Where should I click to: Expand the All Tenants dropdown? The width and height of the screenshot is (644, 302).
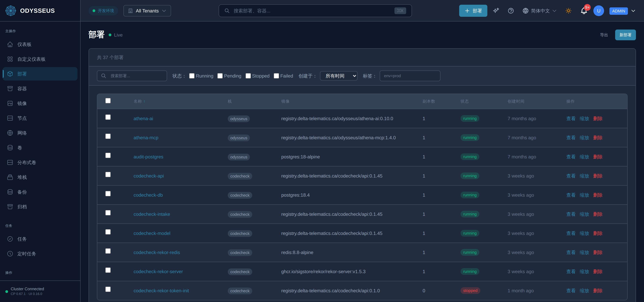point(147,11)
